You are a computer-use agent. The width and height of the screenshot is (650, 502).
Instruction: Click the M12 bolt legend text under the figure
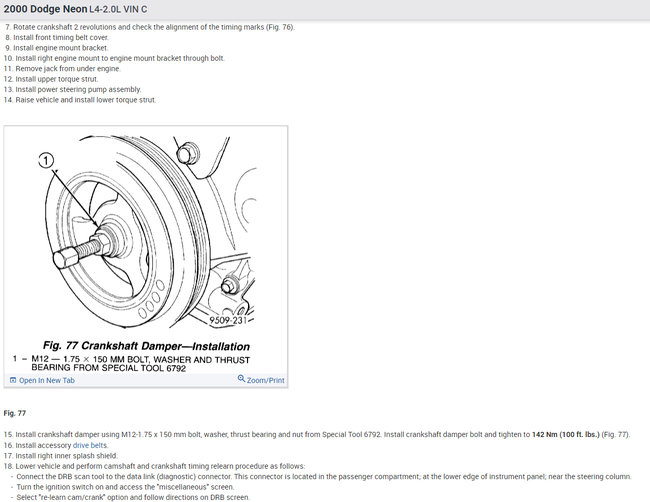pos(131,364)
